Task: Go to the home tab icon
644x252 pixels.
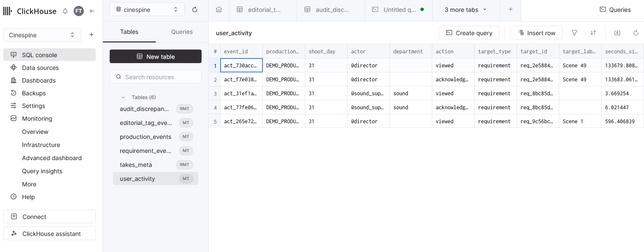Action: pos(219,9)
